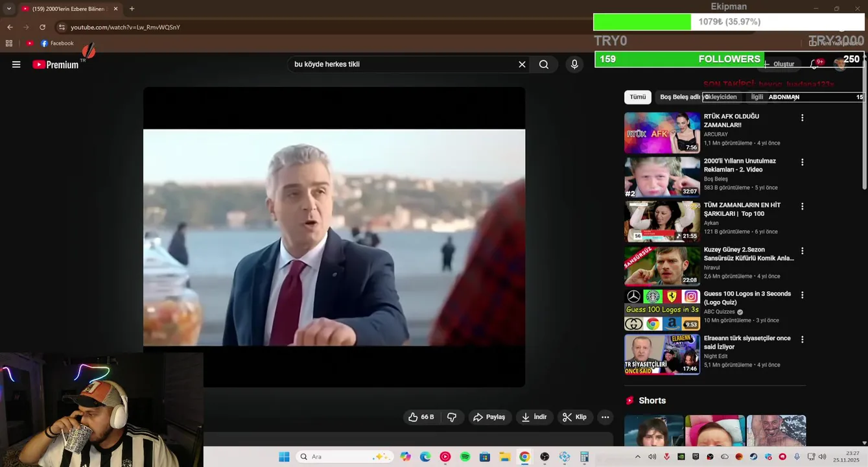Open ABC Quizzes channel name
The height and width of the screenshot is (467, 868).
point(720,312)
